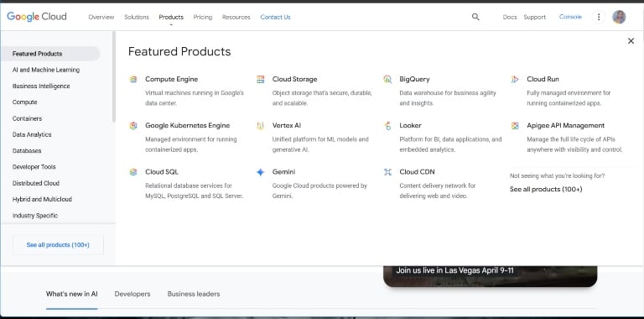Viewport: 644px width, 319px height.
Task: Open the Compute Engine title link
Action: click(x=171, y=79)
